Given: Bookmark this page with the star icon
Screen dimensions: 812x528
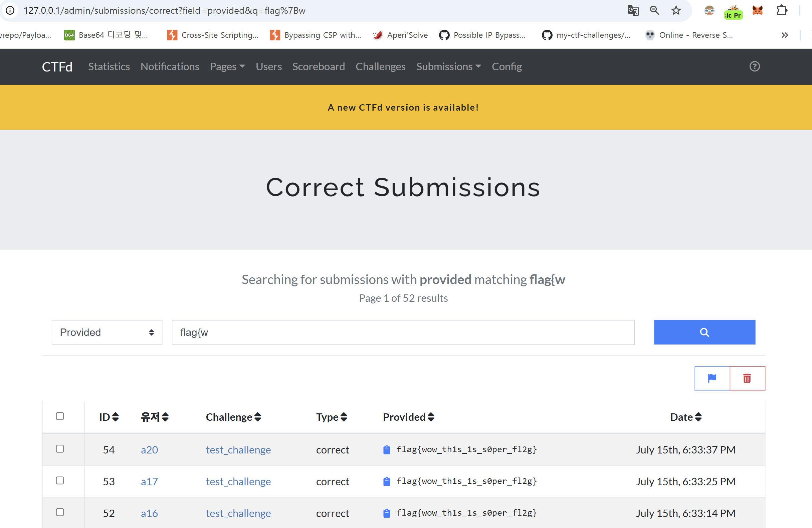Looking at the screenshot, I should (x=676, y=10).
